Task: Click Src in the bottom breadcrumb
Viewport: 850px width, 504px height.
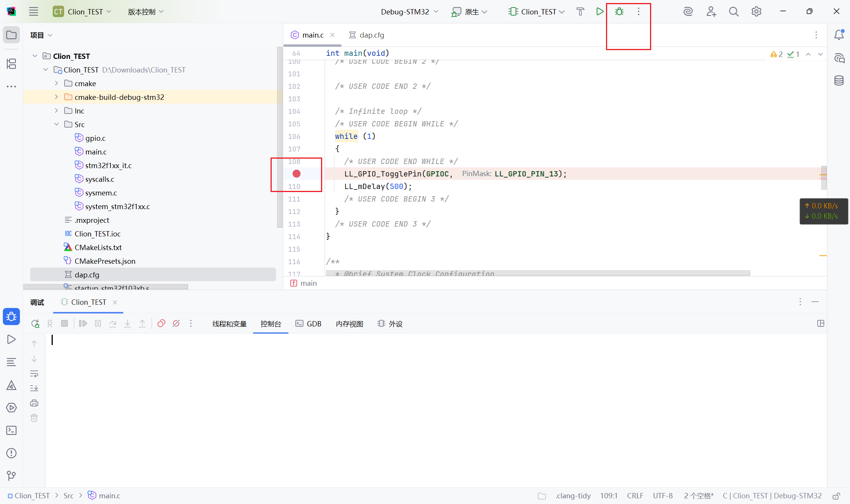Action: click(69, 496)
